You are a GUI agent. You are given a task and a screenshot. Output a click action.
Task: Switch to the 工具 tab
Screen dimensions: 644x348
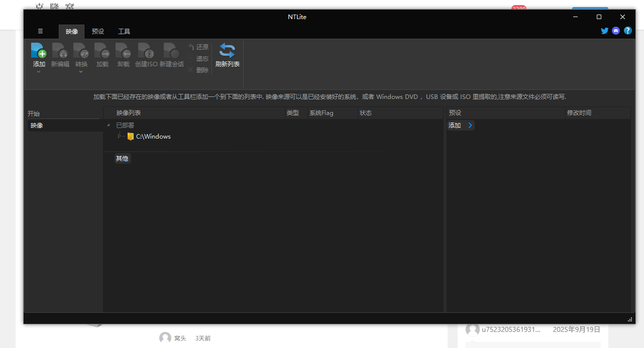124,32
